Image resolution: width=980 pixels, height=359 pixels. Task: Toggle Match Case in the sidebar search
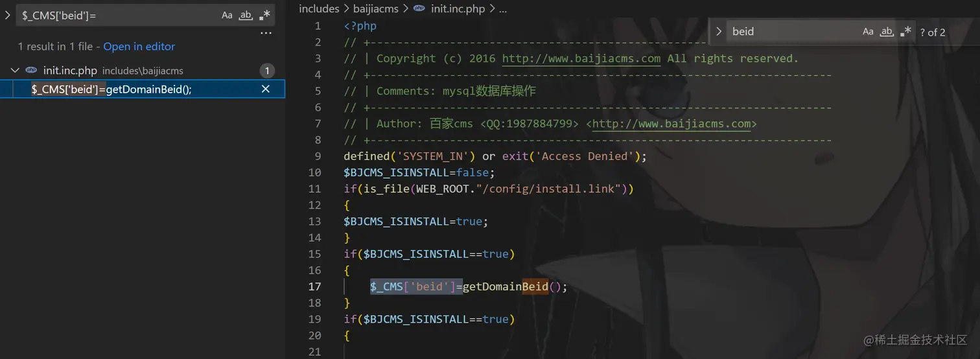227,16
